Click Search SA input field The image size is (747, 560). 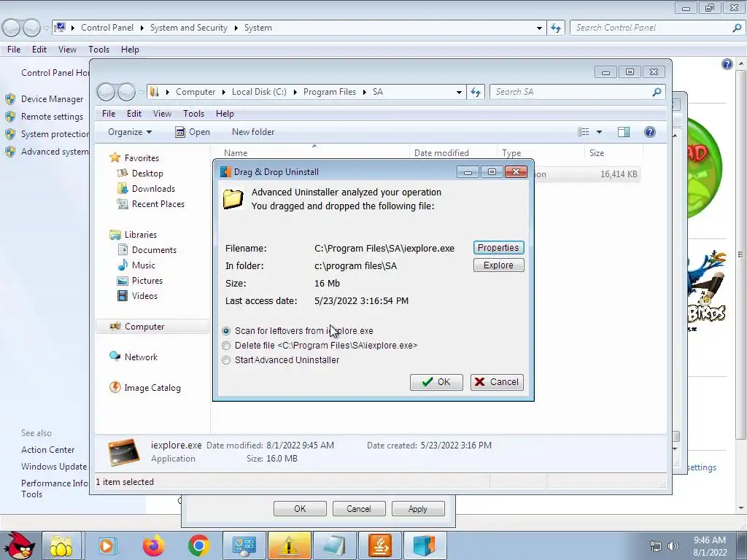[572, 92]
